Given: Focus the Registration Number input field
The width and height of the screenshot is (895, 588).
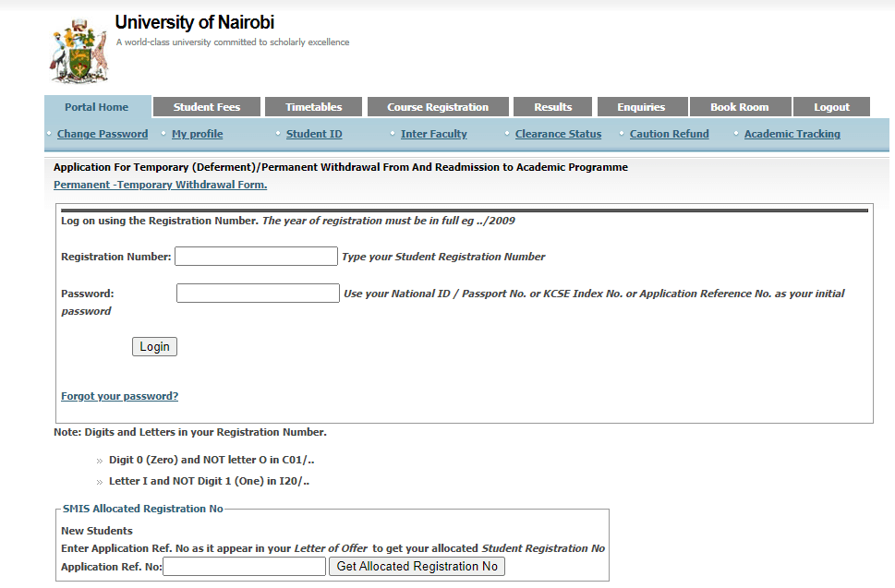Looking at the screenshot, I should coord(256,256).
